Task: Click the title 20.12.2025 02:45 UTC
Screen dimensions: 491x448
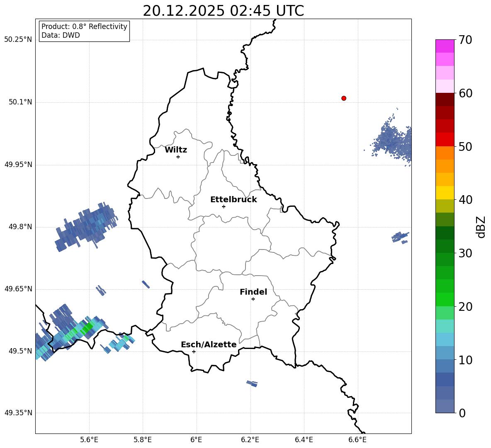Action: [x=223, y=11]
